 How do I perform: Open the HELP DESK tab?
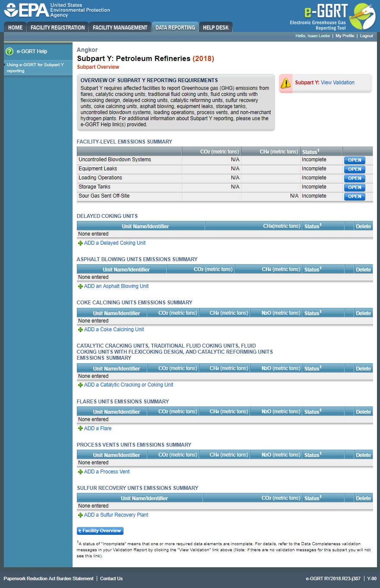(216, 27)
